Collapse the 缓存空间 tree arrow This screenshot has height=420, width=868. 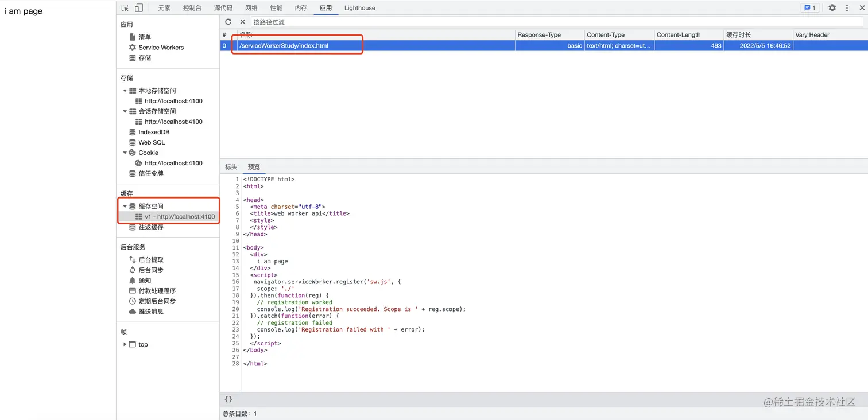click(x=125, y=206)
